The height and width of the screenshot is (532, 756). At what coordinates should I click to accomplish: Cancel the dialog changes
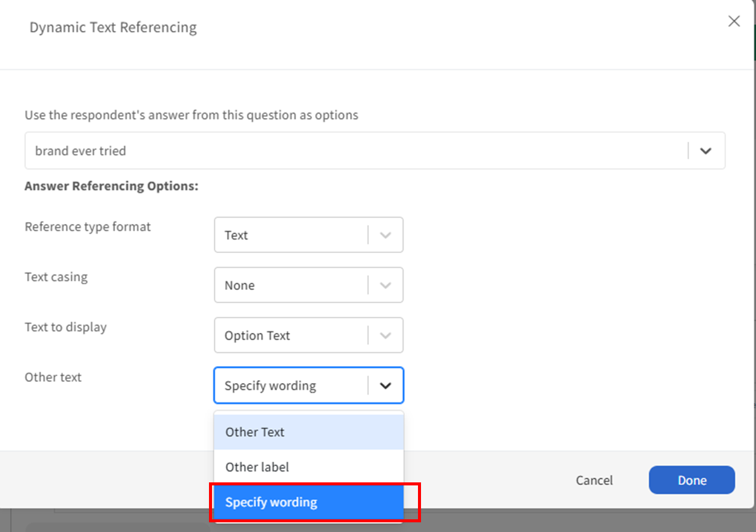(x=594, y=481)
